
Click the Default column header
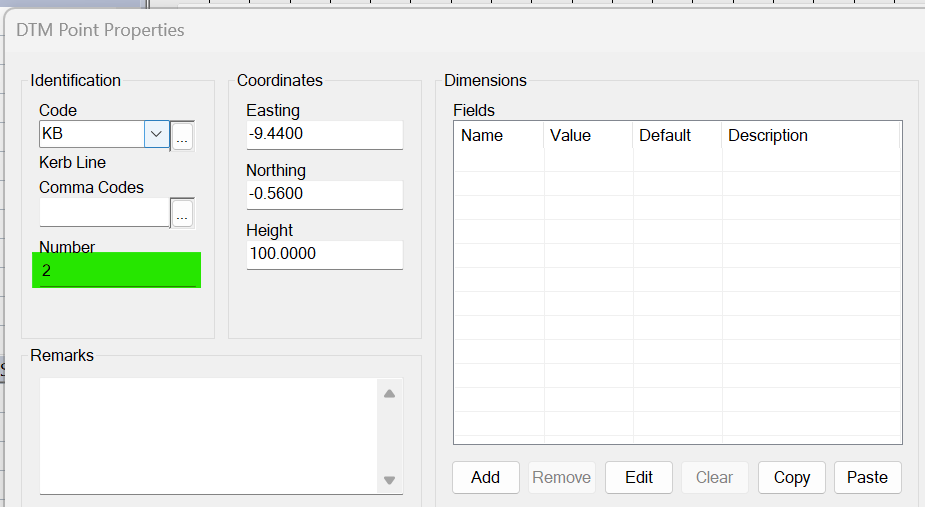click(x=676, y=136)
